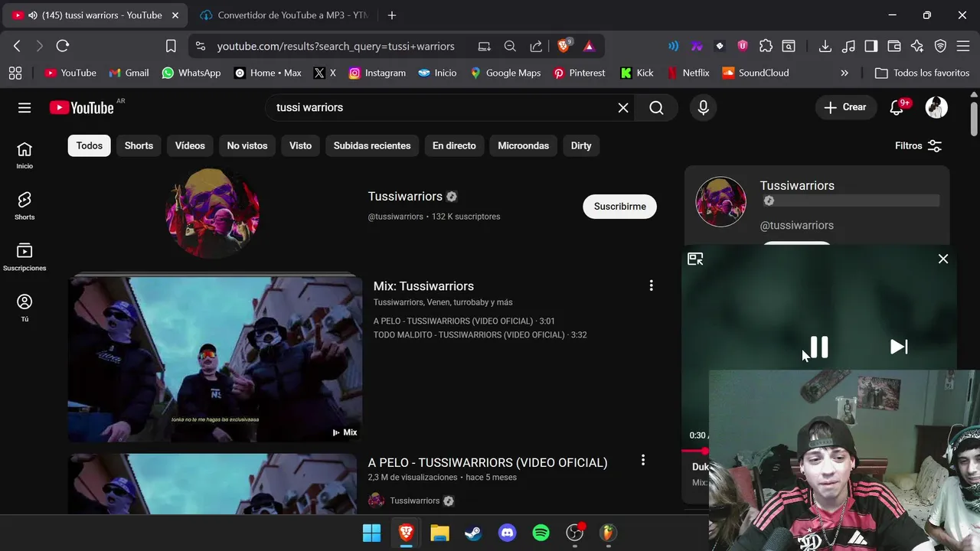Switch to Convertidor de YouTube a MP3 tab
Image resolution: width=980 pixels, height=551 pixels.
click(283, 15)
